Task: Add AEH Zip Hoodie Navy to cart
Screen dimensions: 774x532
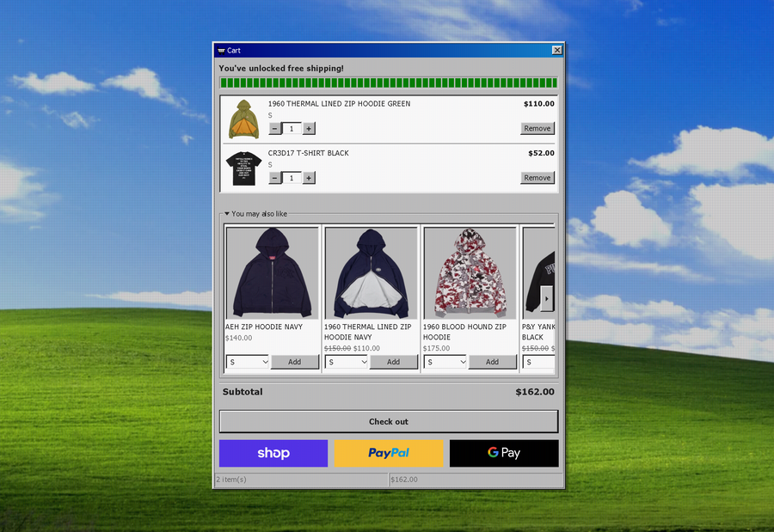Action: pyautogui.click(x=295, y=362)
